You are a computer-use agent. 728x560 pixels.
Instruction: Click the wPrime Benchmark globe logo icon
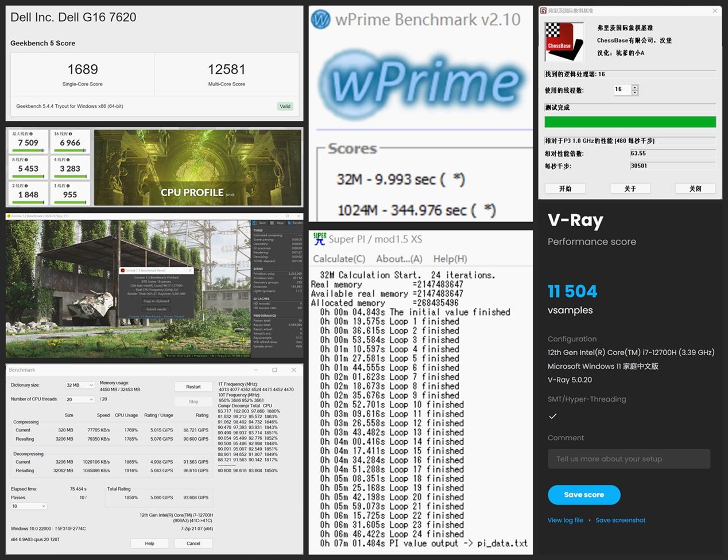pos(320,20)
